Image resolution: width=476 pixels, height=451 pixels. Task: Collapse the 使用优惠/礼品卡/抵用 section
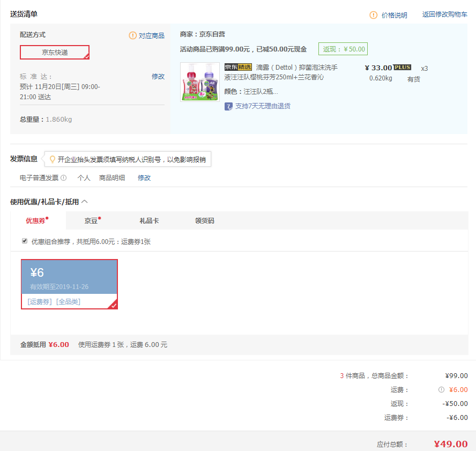(85, 202)
